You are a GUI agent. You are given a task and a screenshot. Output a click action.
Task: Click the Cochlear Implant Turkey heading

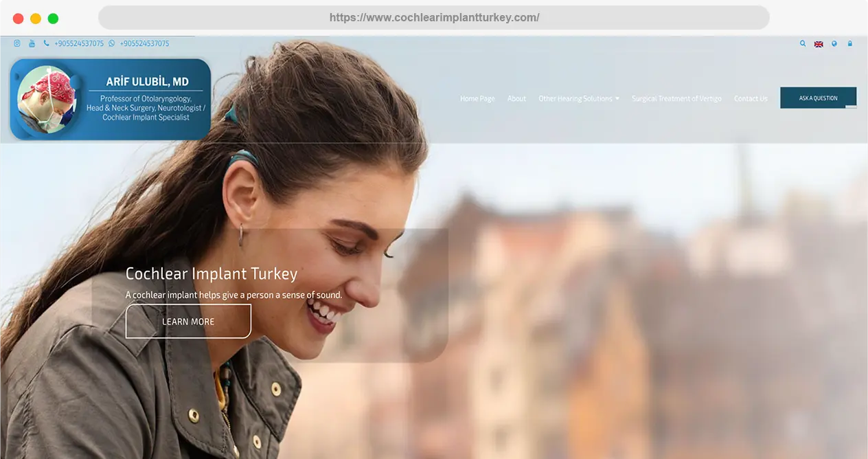(x=212, y=273)
